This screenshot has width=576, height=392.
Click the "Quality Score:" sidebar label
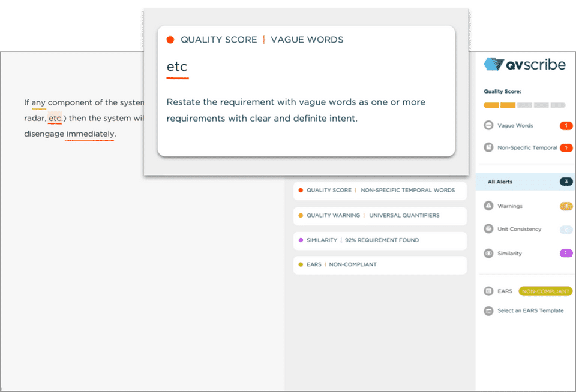[x=502, y=91]
